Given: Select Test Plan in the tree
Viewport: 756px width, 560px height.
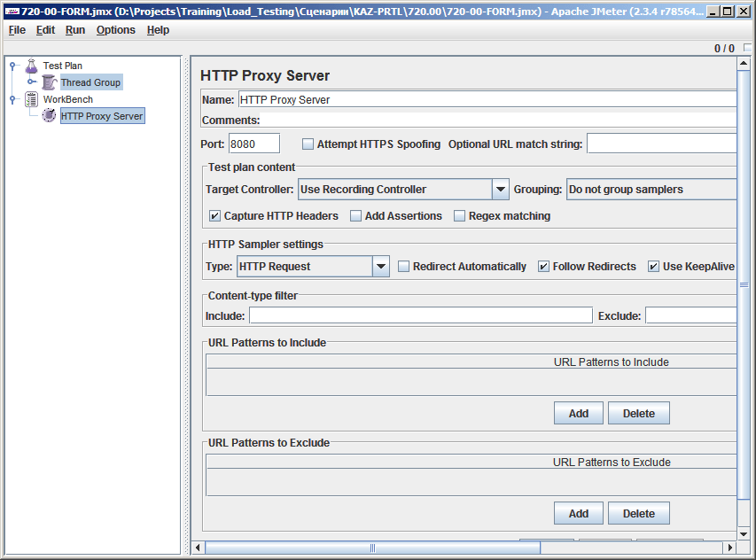Looking at the screenshot, I should tap(63, 66).
